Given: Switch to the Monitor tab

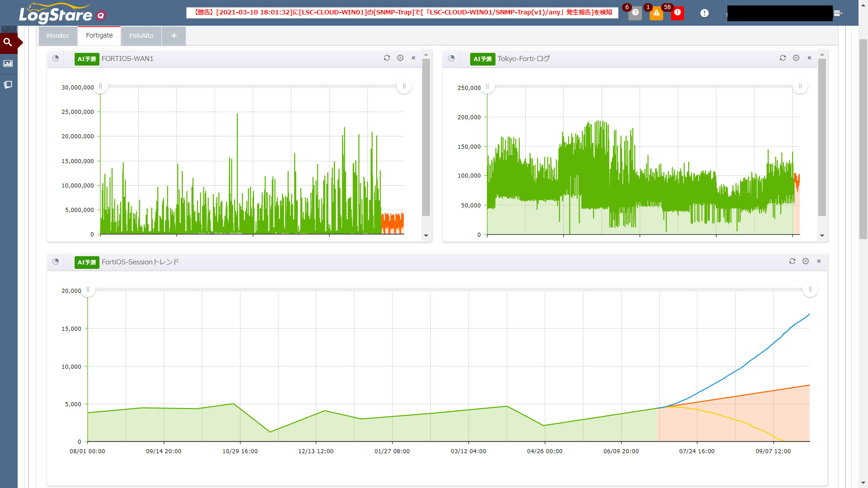Looking at the screenshot, I should tap(58, 36).
